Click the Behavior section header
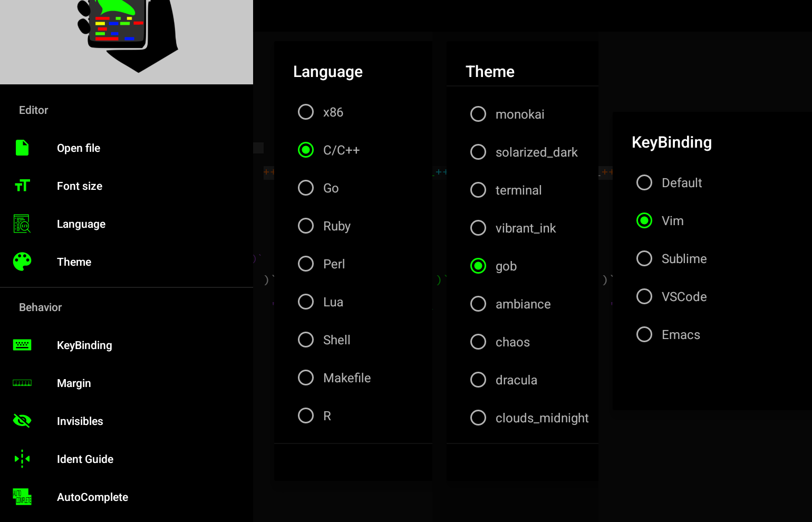Screen dimensions: 812x522 [40, 307]
